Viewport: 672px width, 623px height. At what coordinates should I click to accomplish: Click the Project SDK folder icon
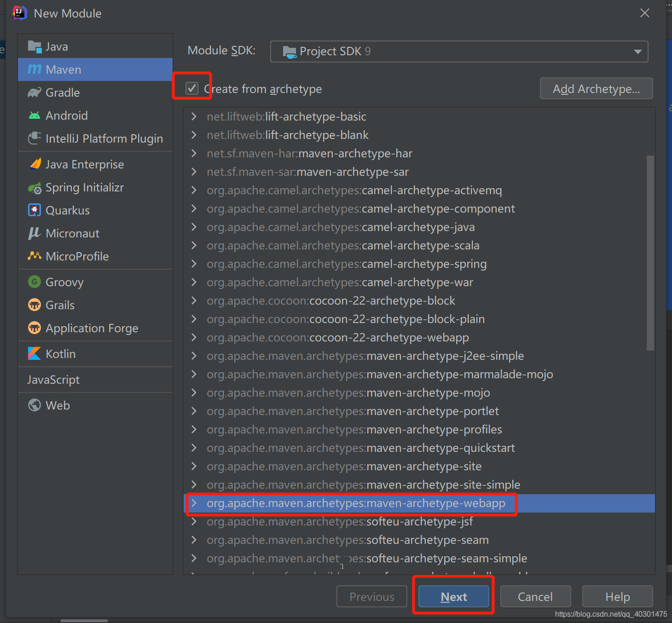pos(290,52)
